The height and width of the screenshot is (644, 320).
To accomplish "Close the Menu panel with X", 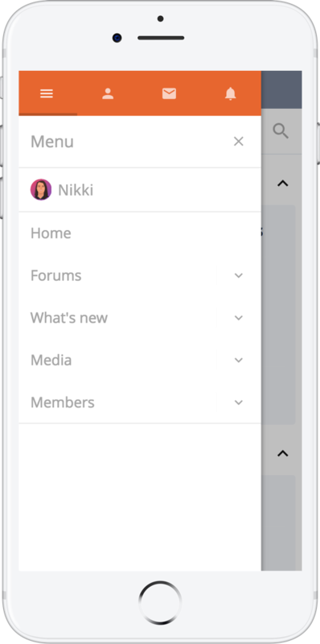I will click(238, 142).
